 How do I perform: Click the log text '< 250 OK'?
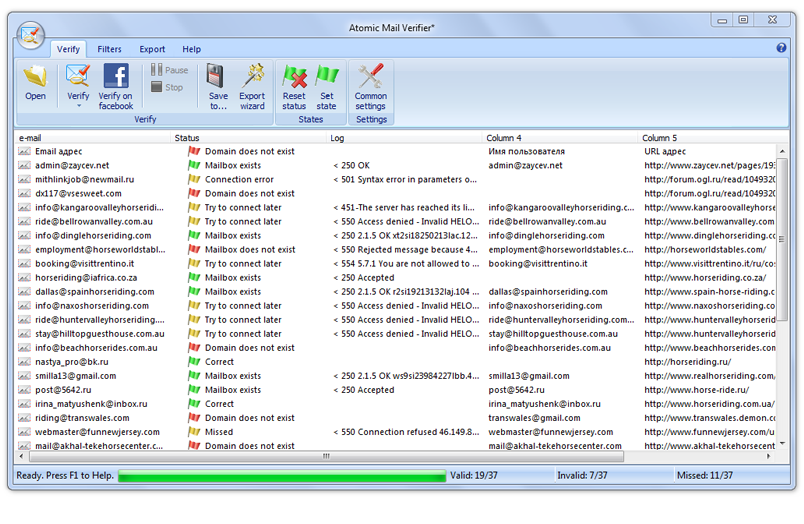[x=352, y=165]
